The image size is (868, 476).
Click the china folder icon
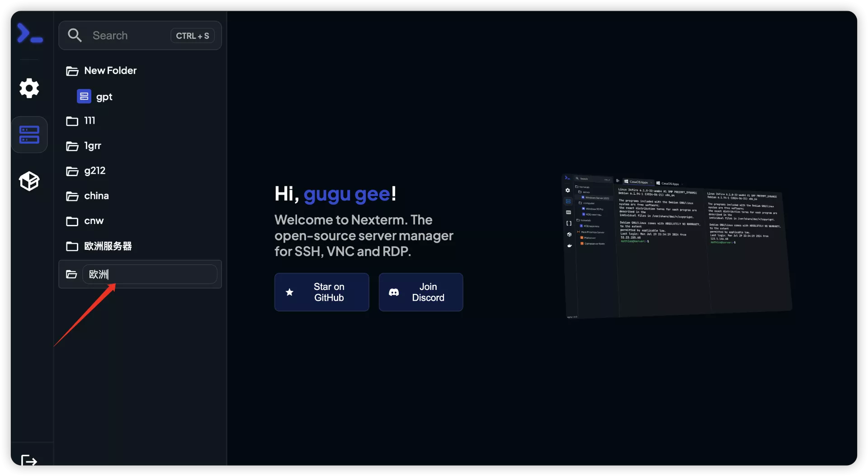[72, 196]
